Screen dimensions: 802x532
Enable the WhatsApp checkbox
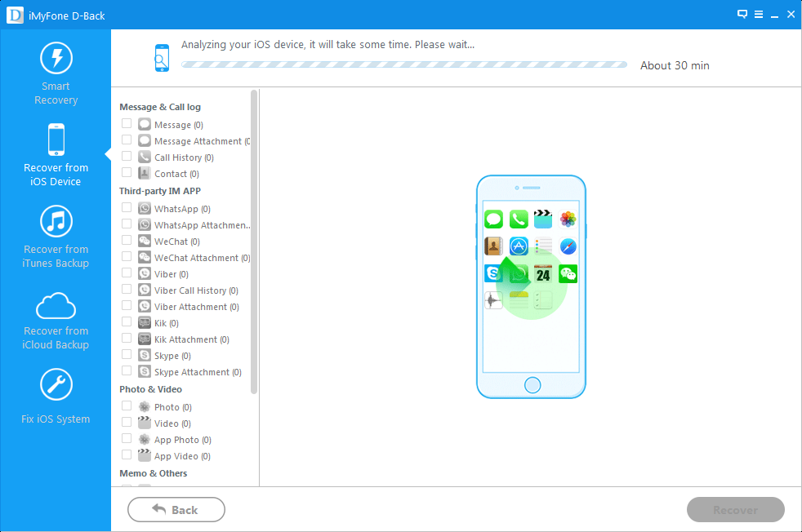tap(127, 208)
